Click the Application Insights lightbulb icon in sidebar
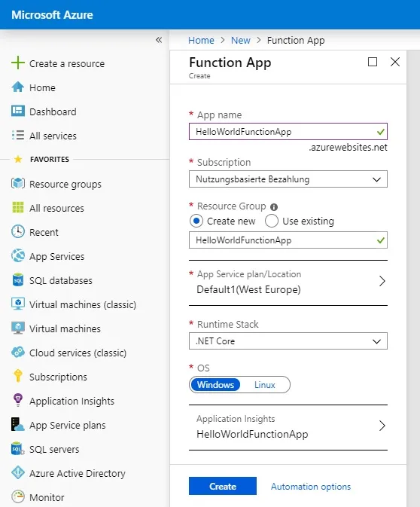The height and width of the screenshot is (507, 420). 18,400
